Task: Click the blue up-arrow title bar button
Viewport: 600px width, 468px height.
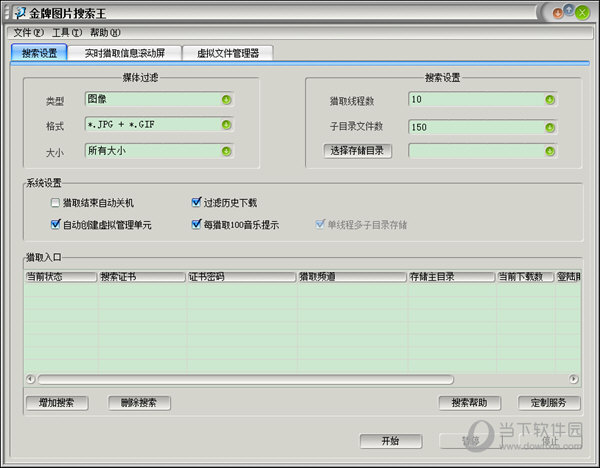Action: pos(569,12)
